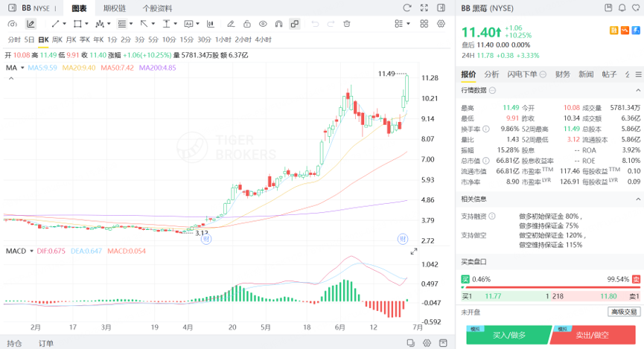Select the rectangle shape tool
The height and width of the screenshot is (349, 644).
77,24
